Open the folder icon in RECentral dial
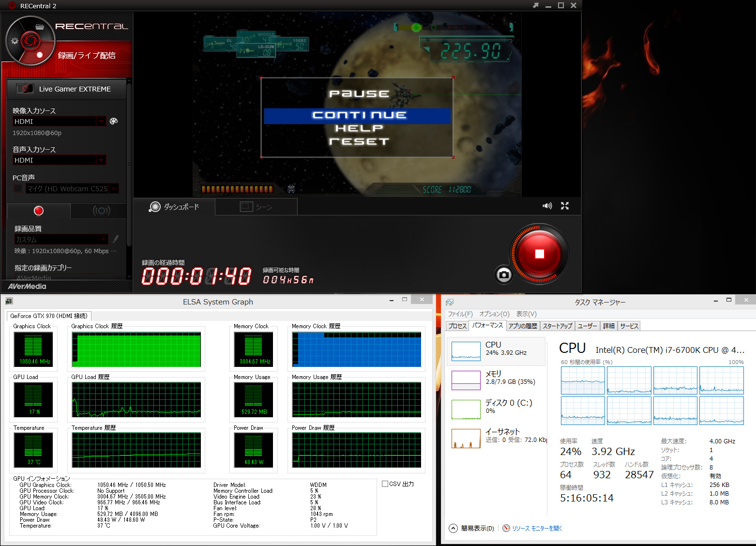756x546 pixels. click(40, 27)
